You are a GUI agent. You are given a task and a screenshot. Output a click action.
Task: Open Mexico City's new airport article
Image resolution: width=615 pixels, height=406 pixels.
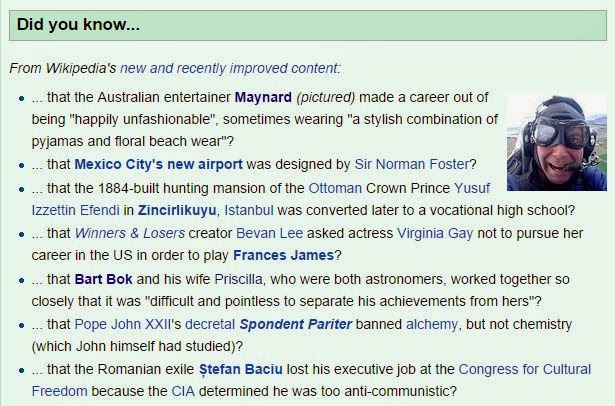139,164
